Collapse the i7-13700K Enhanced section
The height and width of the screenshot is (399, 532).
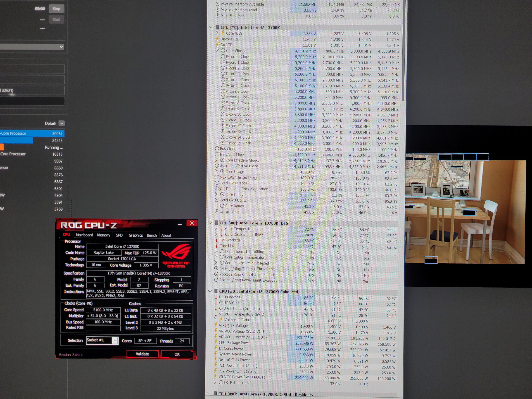click(x=210, y=291)
